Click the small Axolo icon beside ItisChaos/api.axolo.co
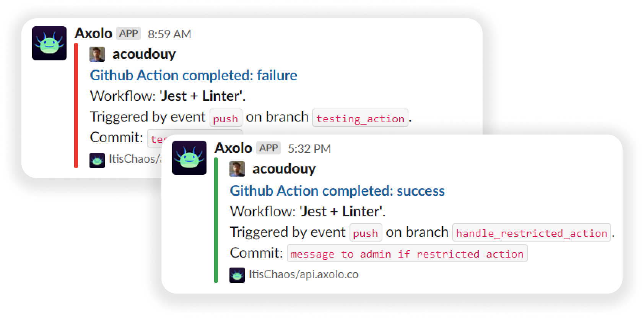The image size is (644, 318). click(237, 275)
